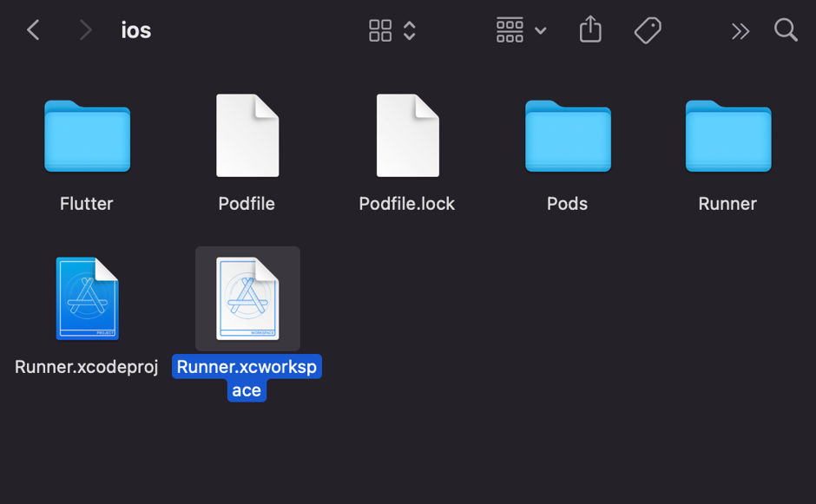Open the view mode switcher arrows
816x504 pixels.
[410, 30]
